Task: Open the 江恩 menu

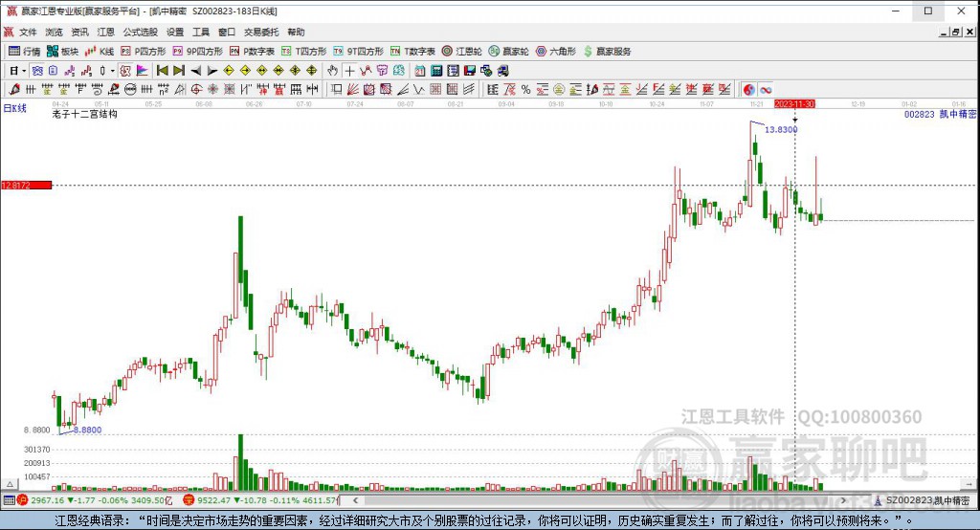Action: [105, 32]
